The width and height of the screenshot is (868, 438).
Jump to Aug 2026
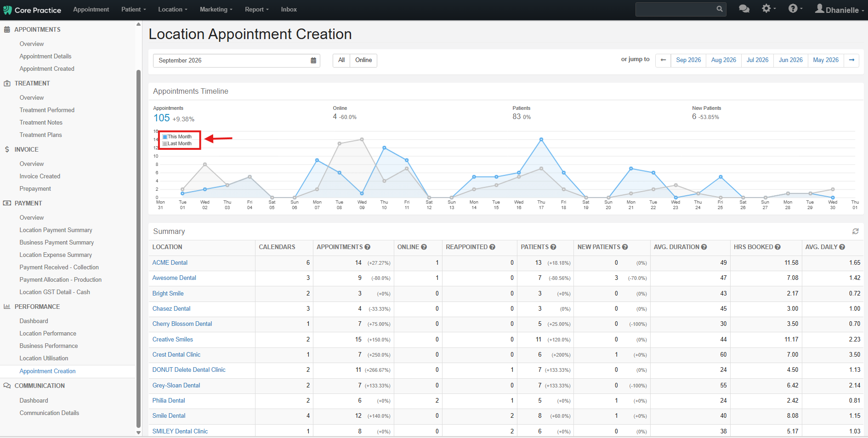[x=723, y=60]
